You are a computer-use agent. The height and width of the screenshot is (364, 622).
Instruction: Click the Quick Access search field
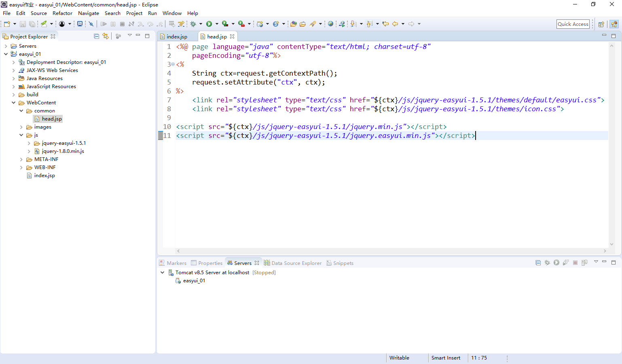[573, 24]
